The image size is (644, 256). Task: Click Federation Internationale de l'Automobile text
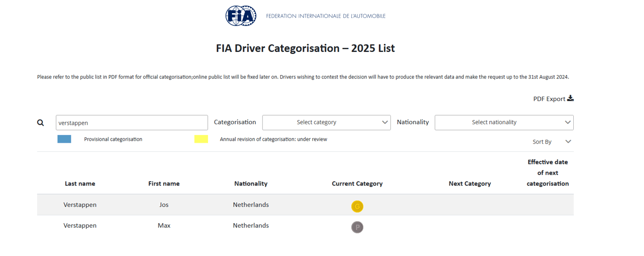tap(326, 16)
